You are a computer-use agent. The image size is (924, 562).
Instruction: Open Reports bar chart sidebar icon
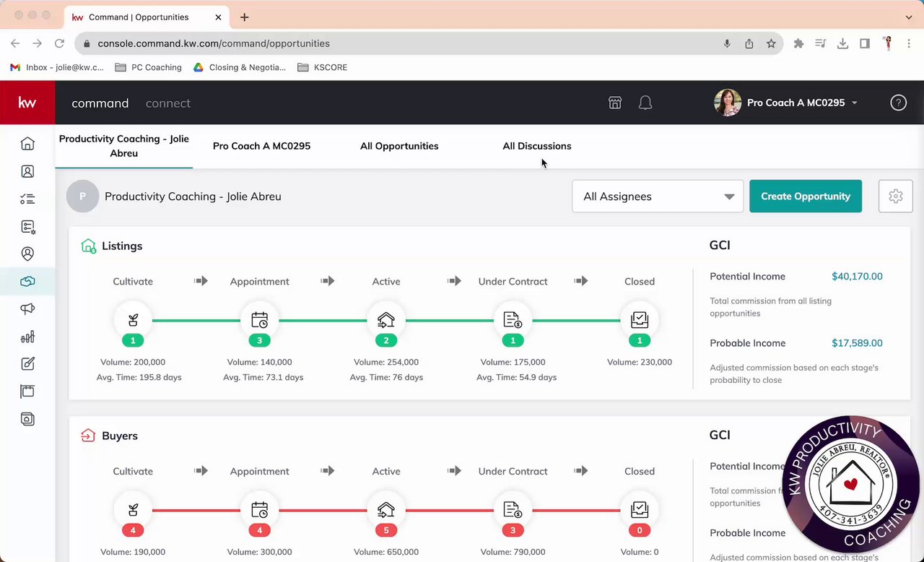(x=27, y=337)
